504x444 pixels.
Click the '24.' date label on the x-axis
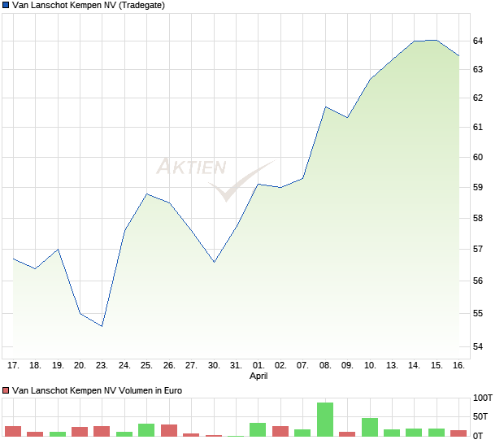coord(124,366)
